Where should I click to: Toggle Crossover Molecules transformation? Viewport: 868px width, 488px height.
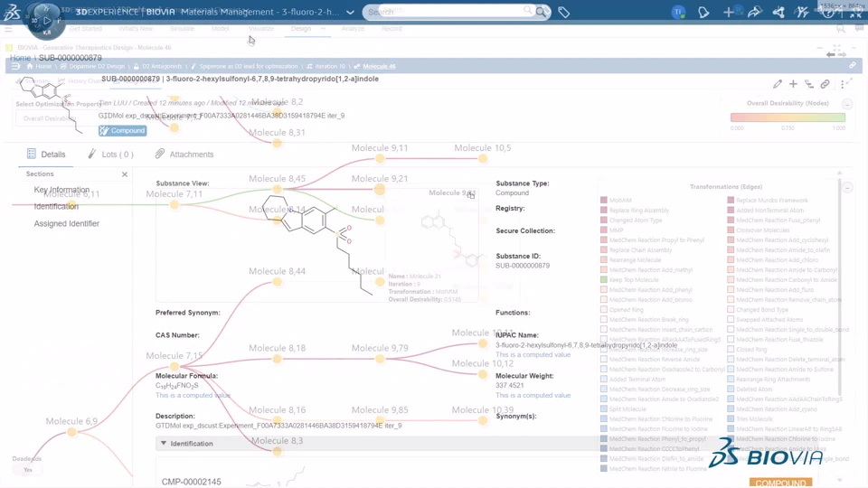pyautogui.click(x=731, y=230)
